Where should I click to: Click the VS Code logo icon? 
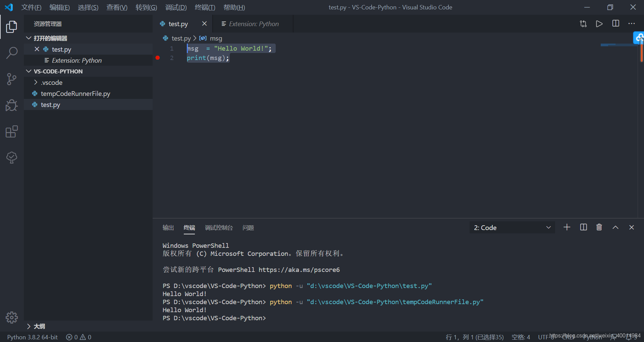(9, 7)
